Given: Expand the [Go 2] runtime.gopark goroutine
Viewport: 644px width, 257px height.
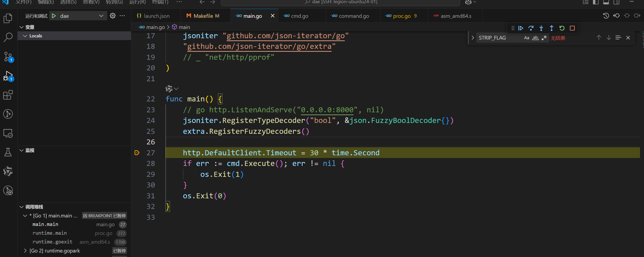Looking at the screenshot, I should (25, 251).
